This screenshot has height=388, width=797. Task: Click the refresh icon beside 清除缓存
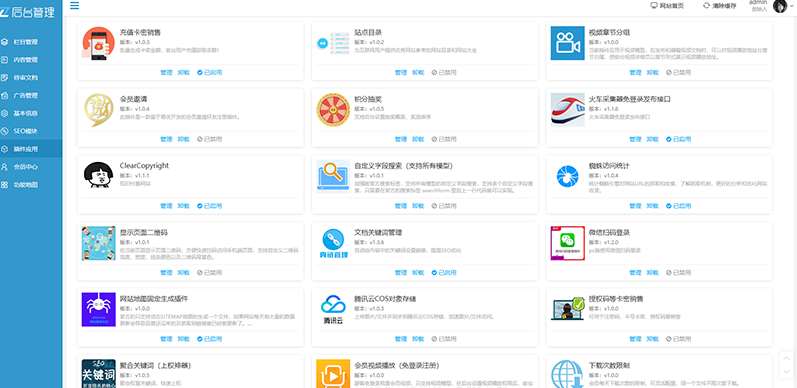pos(707,6)
